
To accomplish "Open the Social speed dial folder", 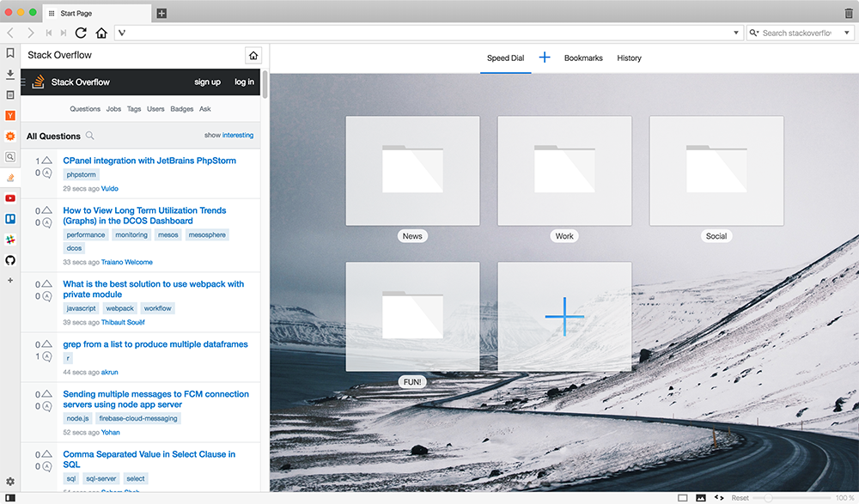I will (x=716, y=171).
